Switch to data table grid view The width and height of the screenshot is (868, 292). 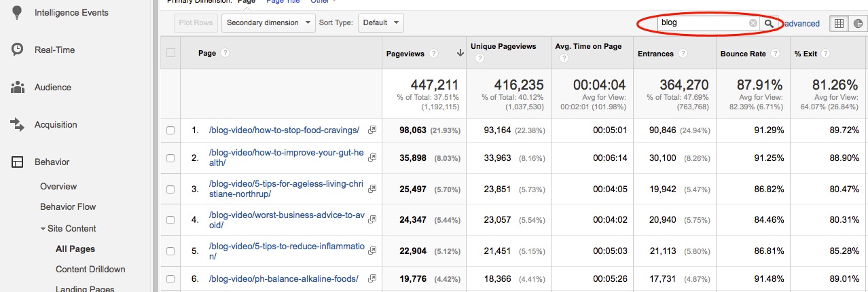[839, 23]
